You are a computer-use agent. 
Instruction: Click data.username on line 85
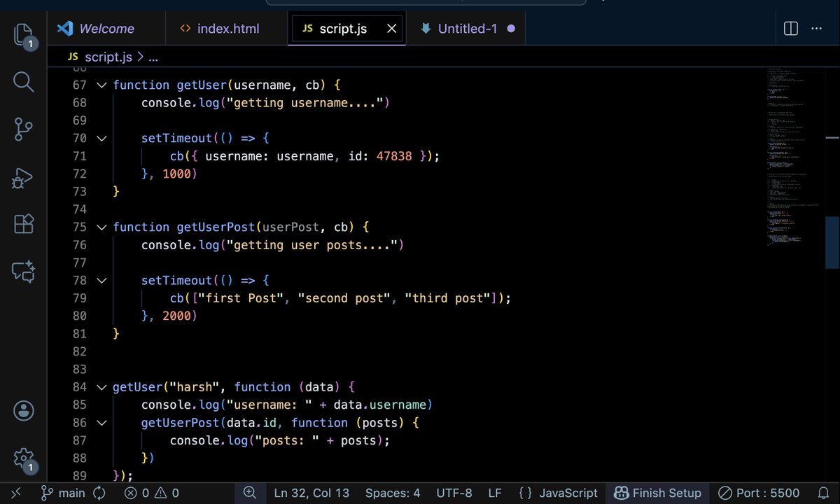(380, 405)
